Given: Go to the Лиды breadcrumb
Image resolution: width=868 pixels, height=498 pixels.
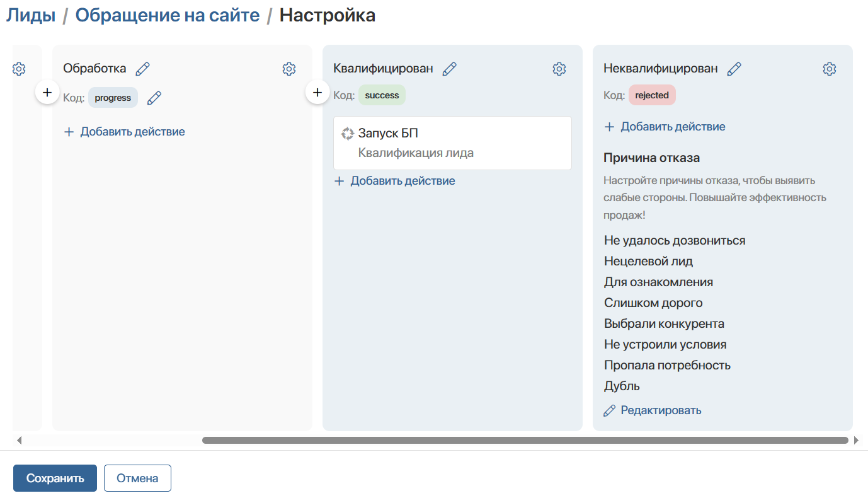Looking at the screenshot, I should (31, 15).
